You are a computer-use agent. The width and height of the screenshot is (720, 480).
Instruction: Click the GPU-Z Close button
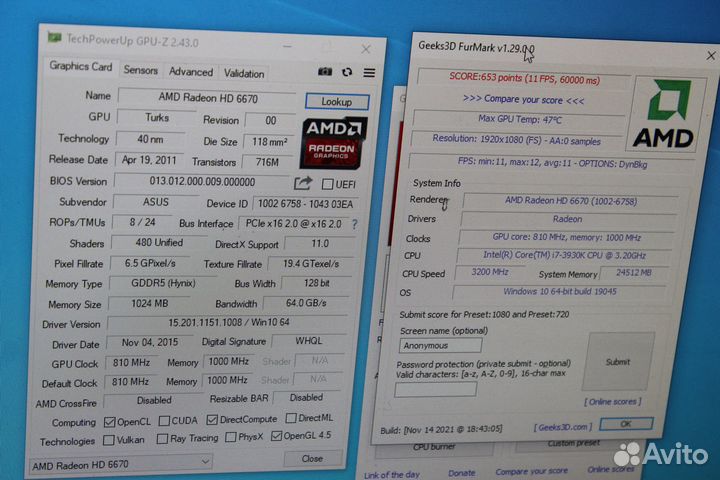(x=313, y=458)
